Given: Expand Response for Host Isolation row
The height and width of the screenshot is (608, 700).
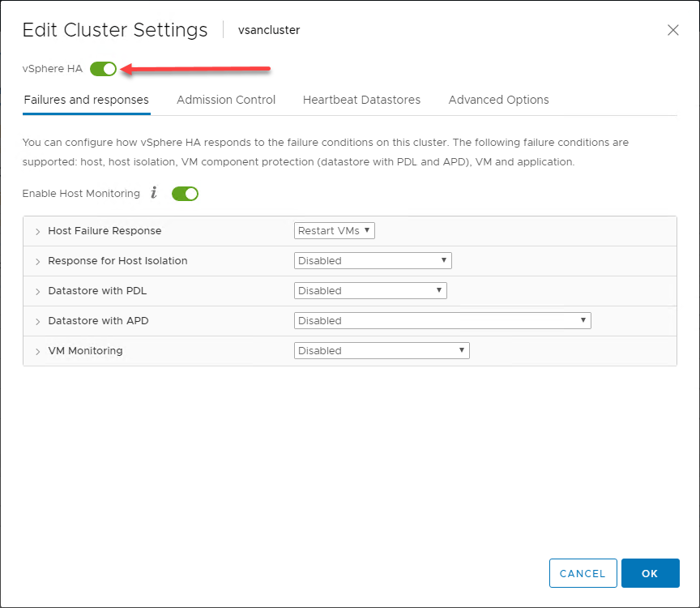Looking at the screenshot, I should [x=37, y=261].
